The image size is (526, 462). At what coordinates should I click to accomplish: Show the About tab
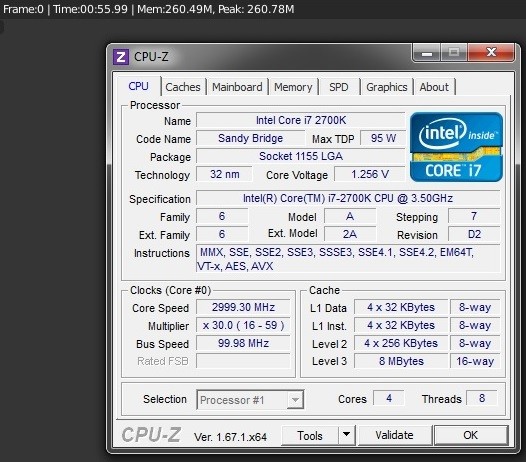coord(434,87)
